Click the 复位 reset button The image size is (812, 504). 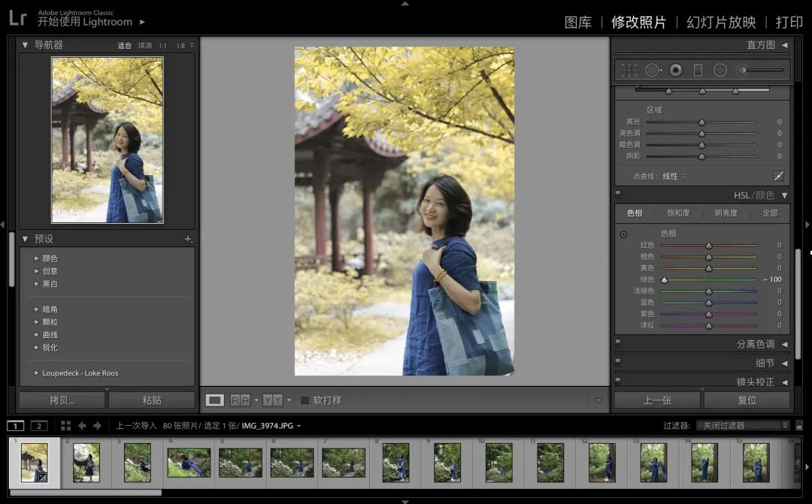point(747,400)
